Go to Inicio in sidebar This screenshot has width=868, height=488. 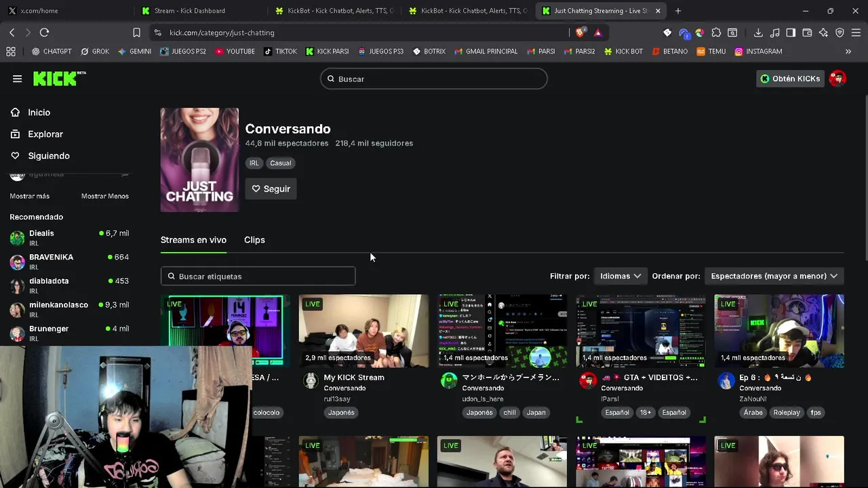39,113
